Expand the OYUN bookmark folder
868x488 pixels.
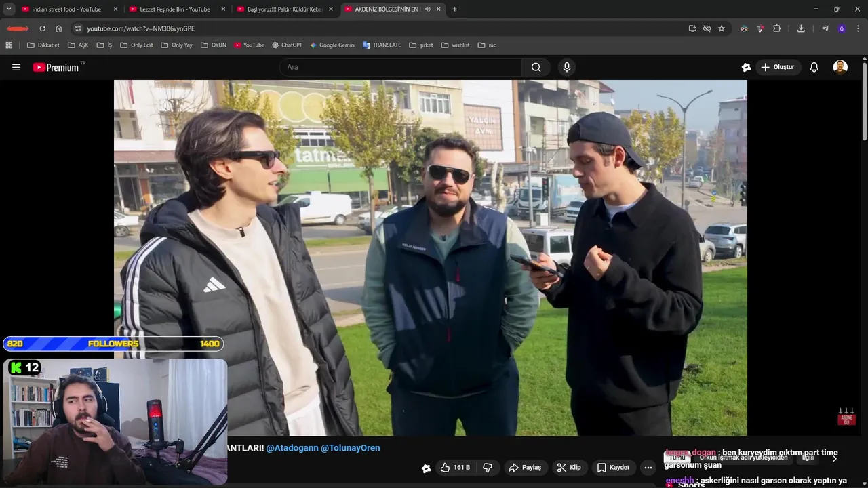click(x=214, y=45)
